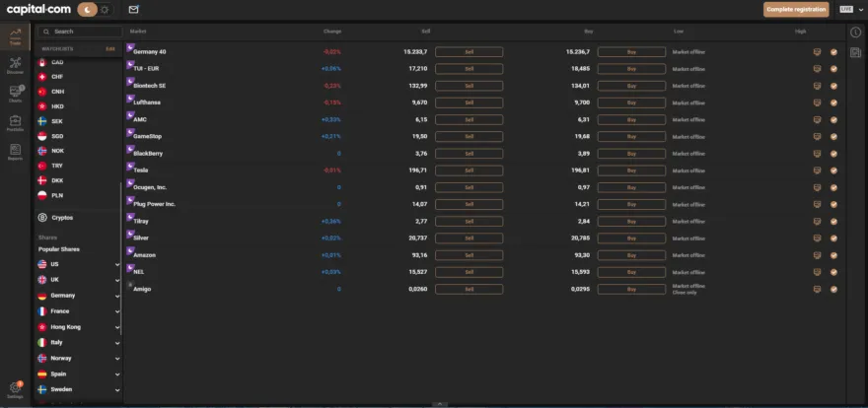The image size is (868, 408).
Task: Focus the market Search field
Action: 79,32
